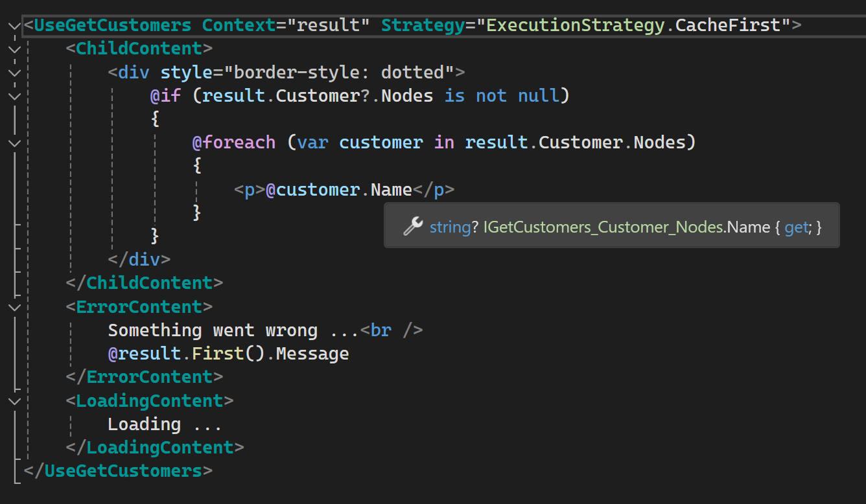Click the null keyword in the if condition
This screenshot has height=504, width=866.
click(538, 97)
